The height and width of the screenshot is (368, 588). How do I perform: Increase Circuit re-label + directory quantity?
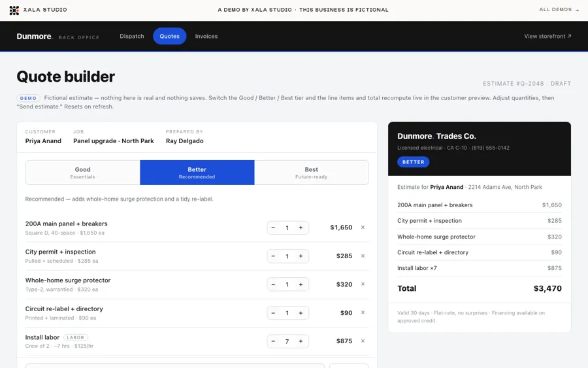301,313
